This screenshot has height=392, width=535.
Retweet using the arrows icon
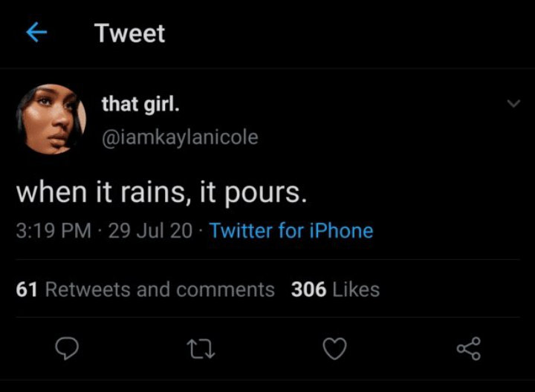pos(201,349)
